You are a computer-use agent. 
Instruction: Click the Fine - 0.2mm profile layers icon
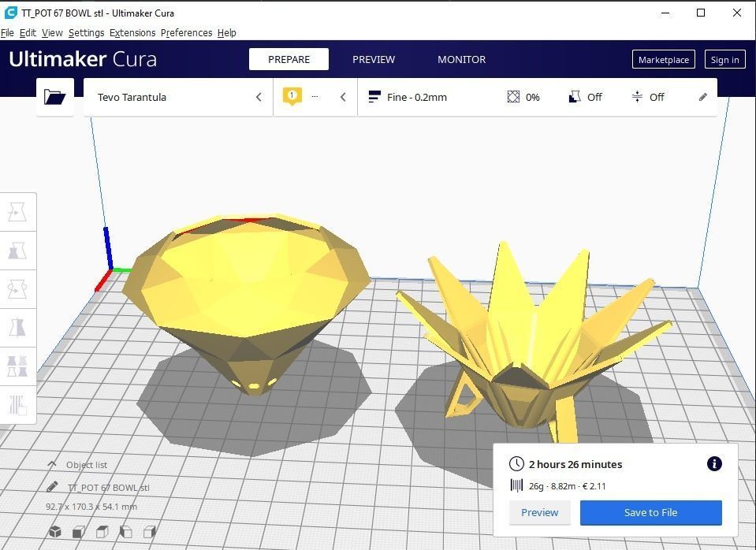coord(374,97)
